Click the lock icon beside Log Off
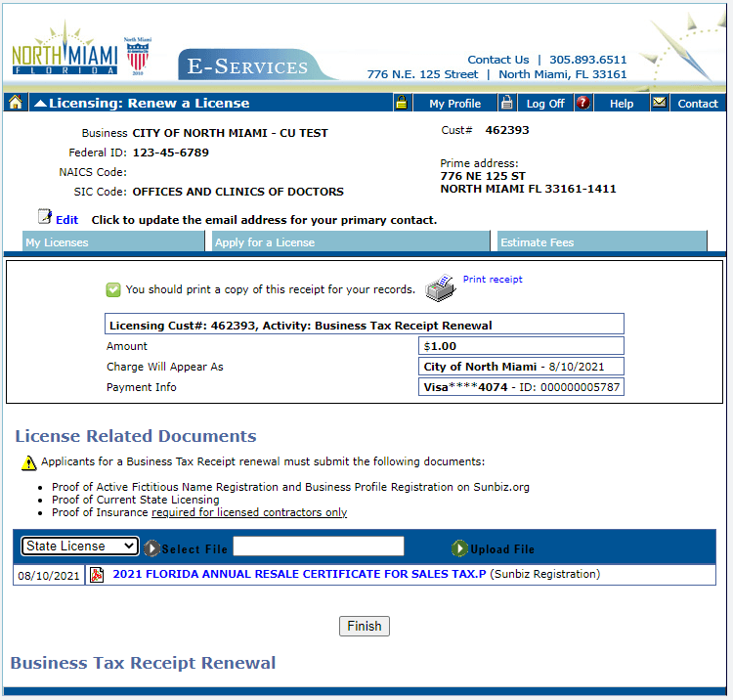733x700 pixels. click(x=506, y=103)
